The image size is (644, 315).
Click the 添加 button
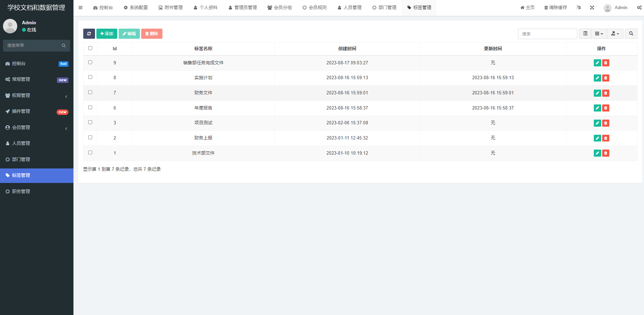point(107,34)
